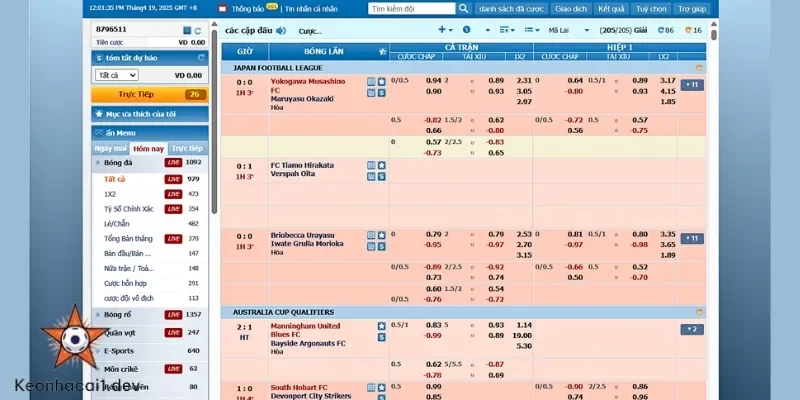This screenshot has height=400, width=800.
Task: Open Mục ưa thích của tôi
Action: [150, 114]
